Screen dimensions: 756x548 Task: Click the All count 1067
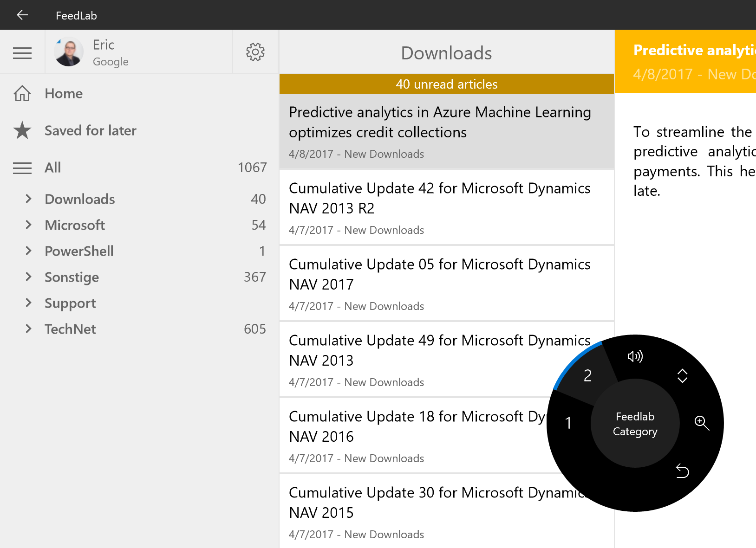pyautogui.click(x=252, y=168)
